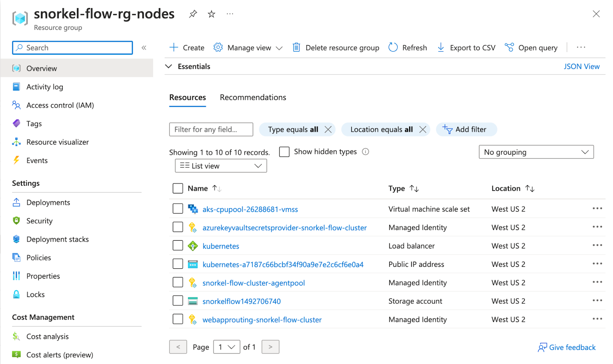Click the Deployments upload icon

(16, 202)
